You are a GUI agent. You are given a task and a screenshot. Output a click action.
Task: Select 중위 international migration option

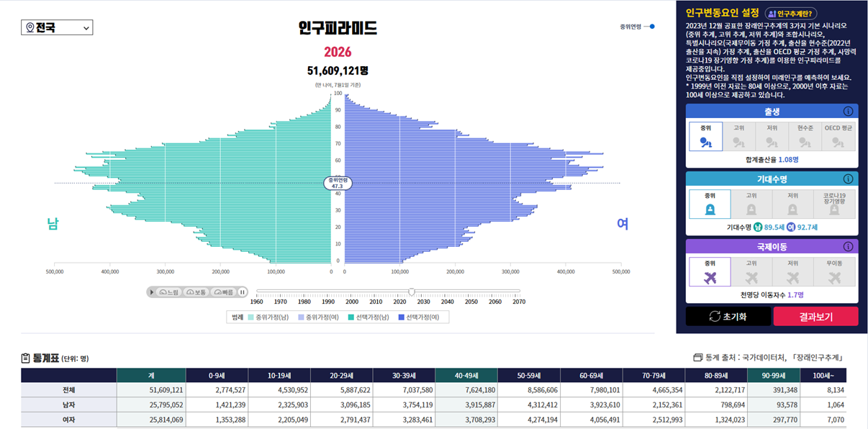pos(710,272)
